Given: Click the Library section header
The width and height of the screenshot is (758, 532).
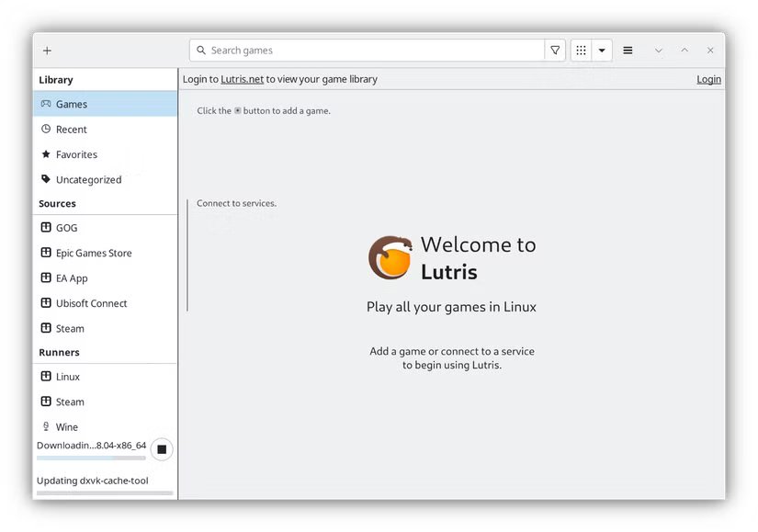Looking at the screenshot, I should pos(56,80).
